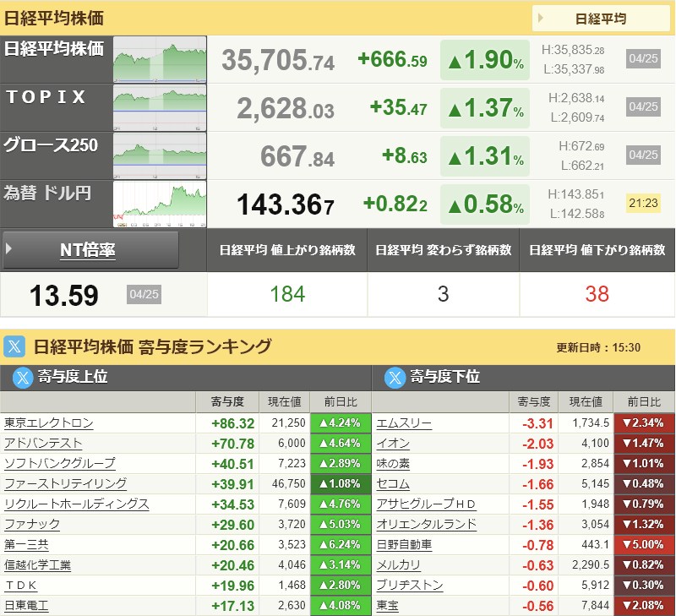Click ファーストリテイリング price 46,750
676x616 pixels.
[288, 483]
